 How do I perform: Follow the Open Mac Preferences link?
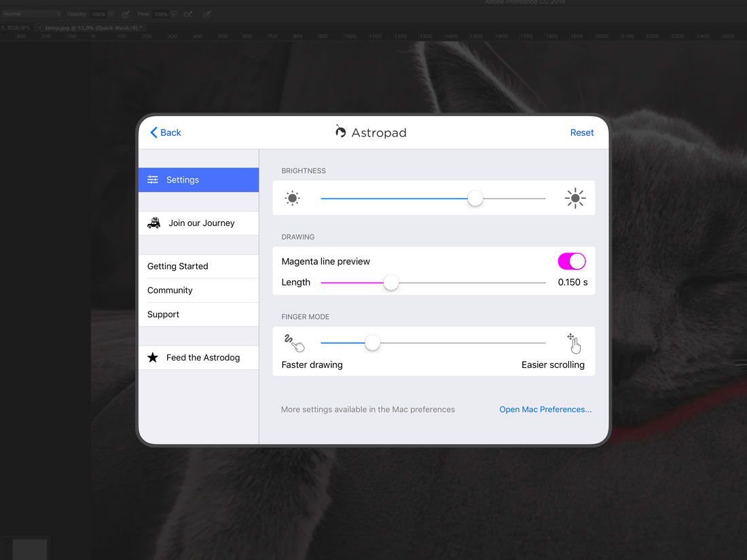[x=545, y=409]
